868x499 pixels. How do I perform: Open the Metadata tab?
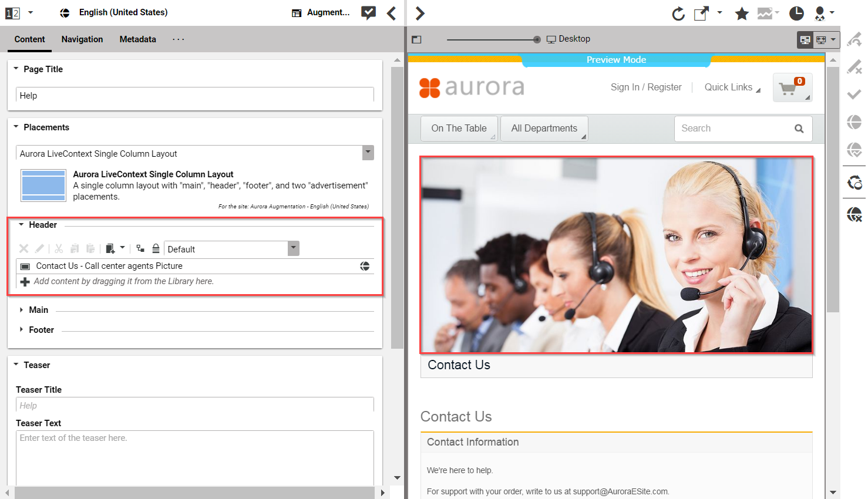pos(137,39)
